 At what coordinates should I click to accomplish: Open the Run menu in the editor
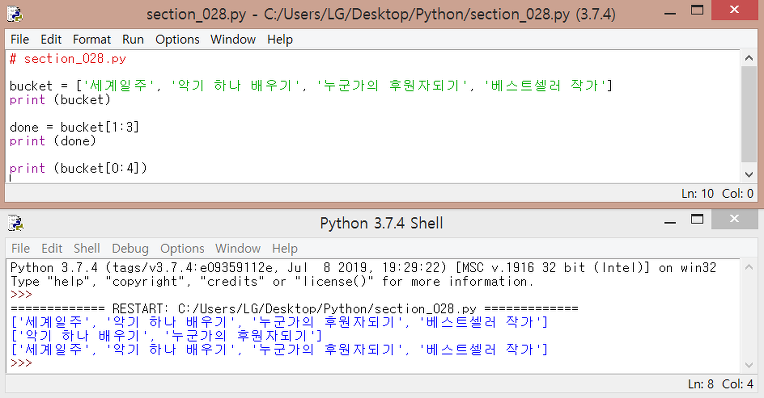click(133, 39)
